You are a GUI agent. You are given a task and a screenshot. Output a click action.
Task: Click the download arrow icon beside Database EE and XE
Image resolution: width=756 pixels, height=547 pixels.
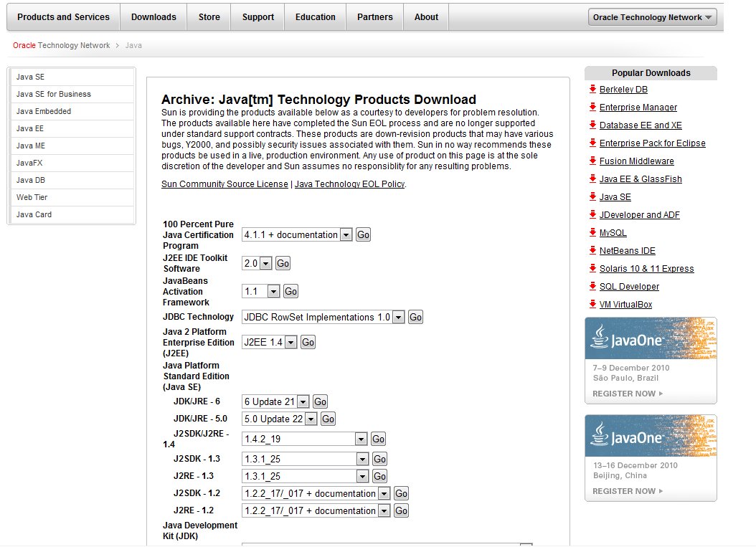(592, 124)
